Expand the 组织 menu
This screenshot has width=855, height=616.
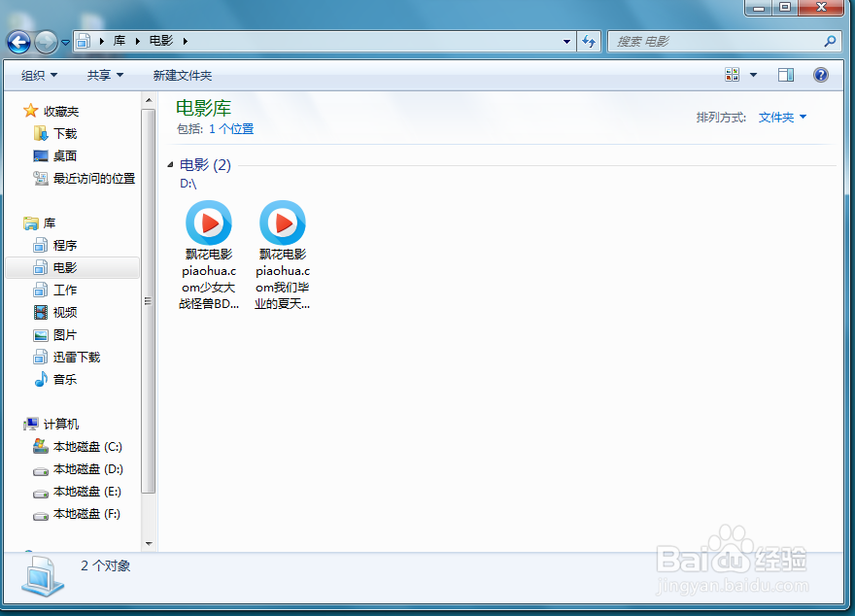click(38, 74)
